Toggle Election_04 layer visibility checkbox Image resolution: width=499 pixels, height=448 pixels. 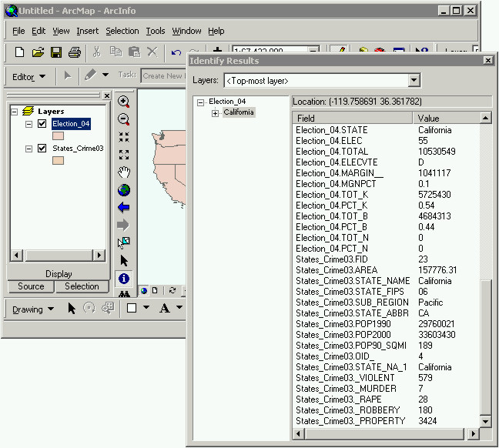[x=42, y=123]
